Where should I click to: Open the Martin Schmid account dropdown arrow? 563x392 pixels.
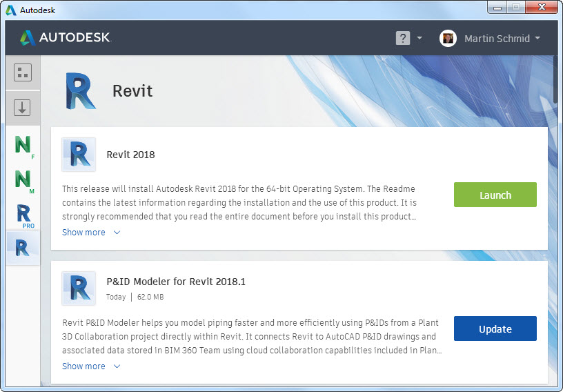537,38
